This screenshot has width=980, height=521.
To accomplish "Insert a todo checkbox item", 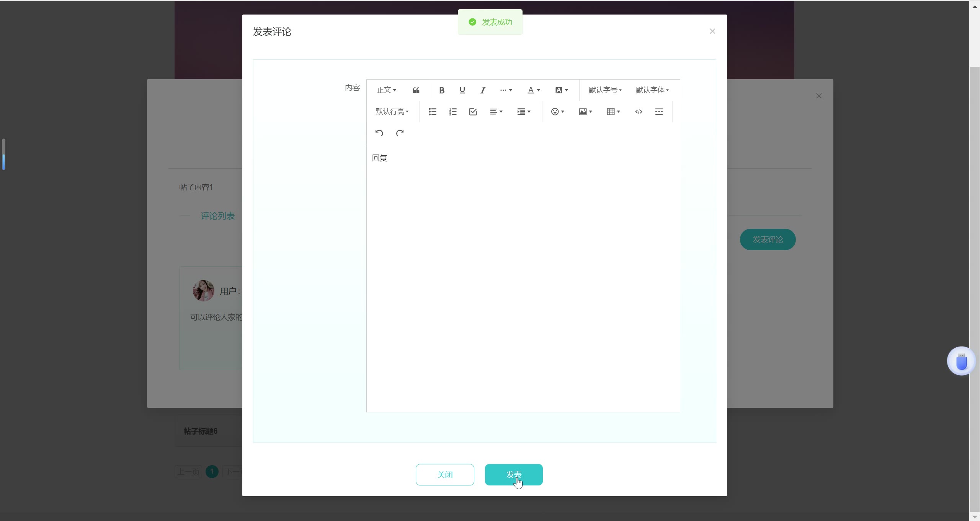I will 473,112.
